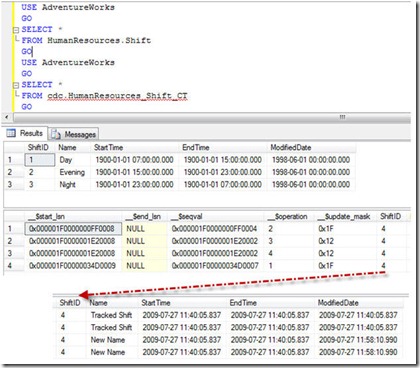Click the __$end_lsn column header

145,217
